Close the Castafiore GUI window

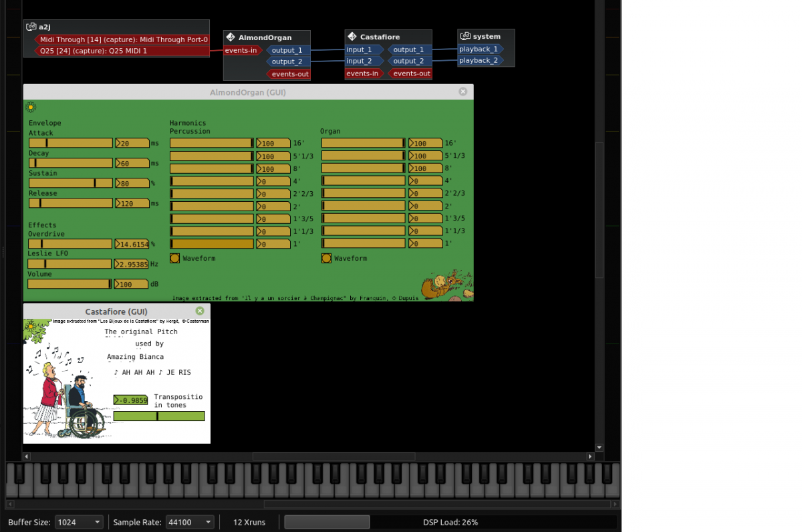[200, 311]
